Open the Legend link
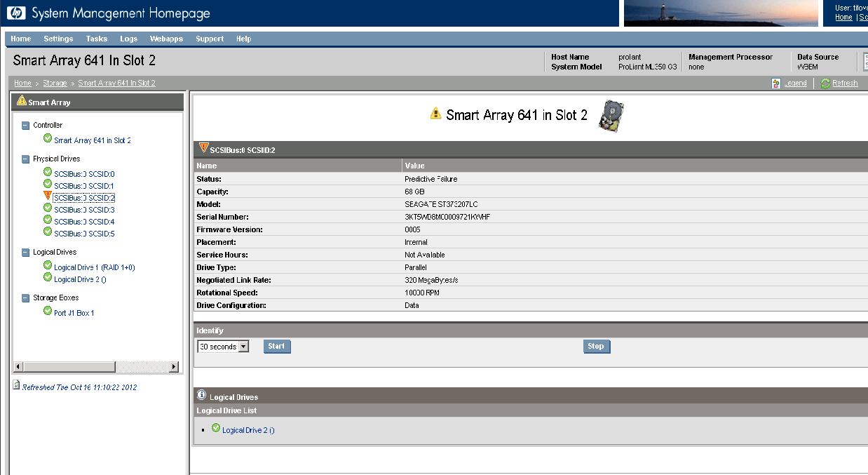The height and width of the screenshot is (475, 868). tap(795, 83)
